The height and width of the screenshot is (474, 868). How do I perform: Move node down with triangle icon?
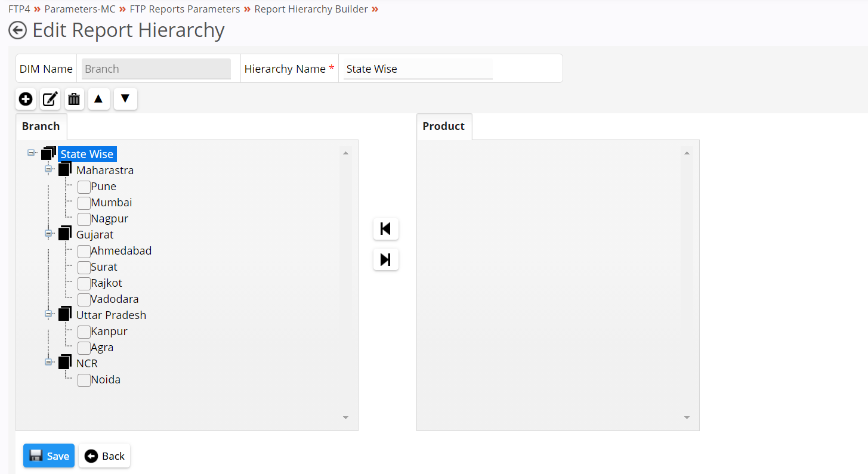coord(125,99)
